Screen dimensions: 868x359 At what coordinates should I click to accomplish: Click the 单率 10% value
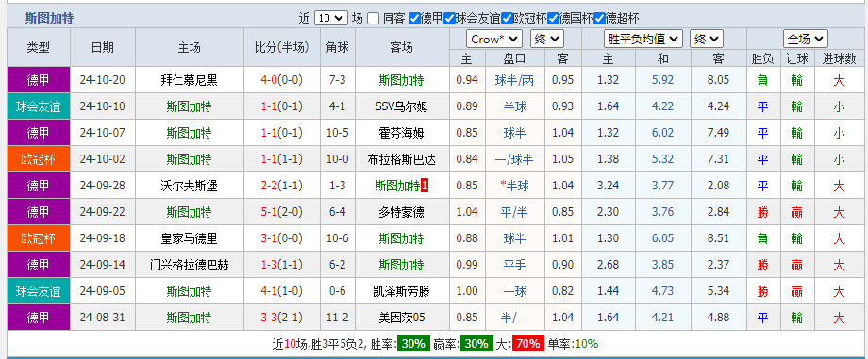pos(587,344)
